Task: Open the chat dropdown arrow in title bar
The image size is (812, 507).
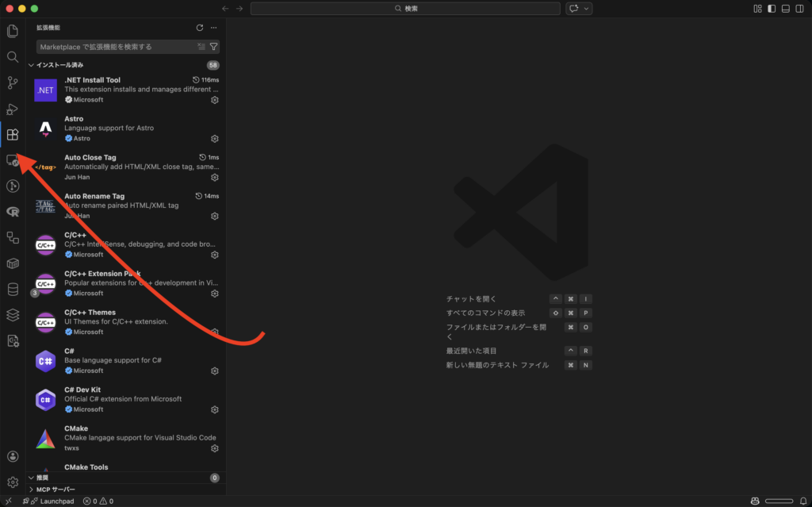Action: (x=587, y=9)
